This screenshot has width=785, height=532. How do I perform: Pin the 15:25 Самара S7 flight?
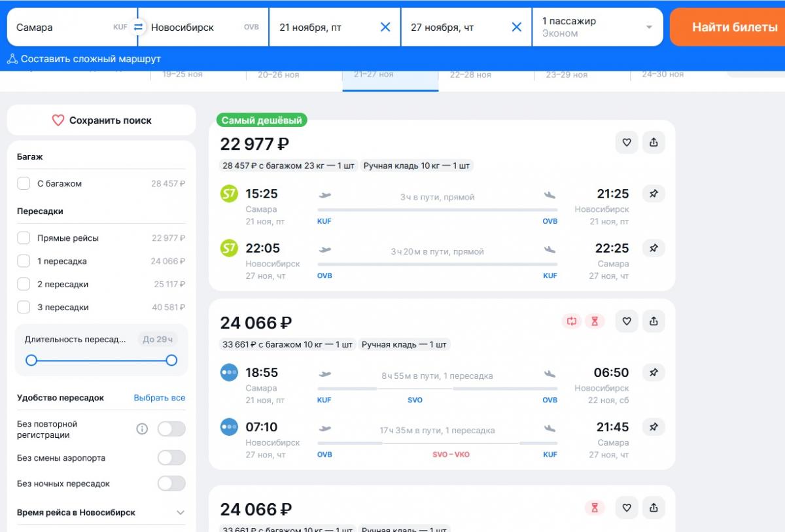[654, 194]
